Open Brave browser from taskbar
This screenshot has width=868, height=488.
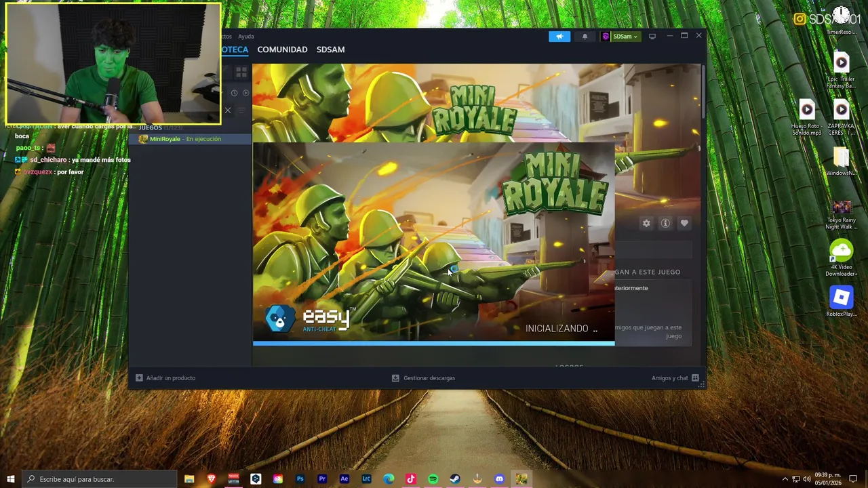click(x=212, y=479)
